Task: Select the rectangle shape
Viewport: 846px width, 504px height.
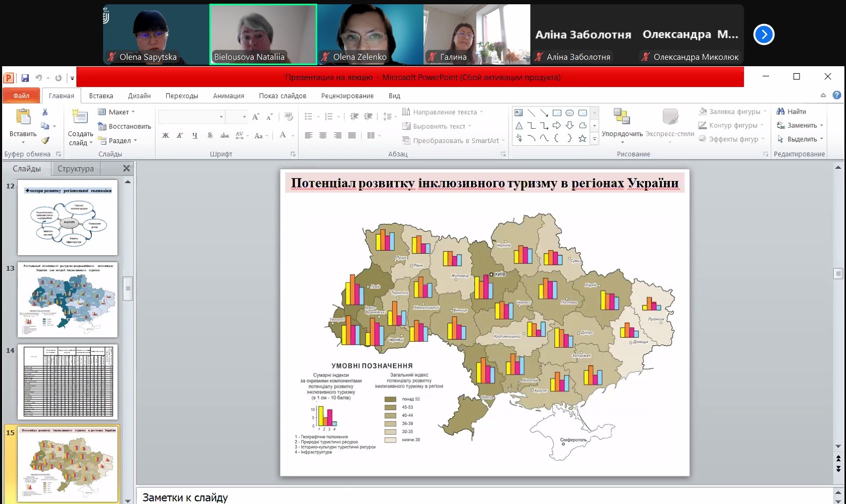Action: pyautogui.click(x=557, y=113)
